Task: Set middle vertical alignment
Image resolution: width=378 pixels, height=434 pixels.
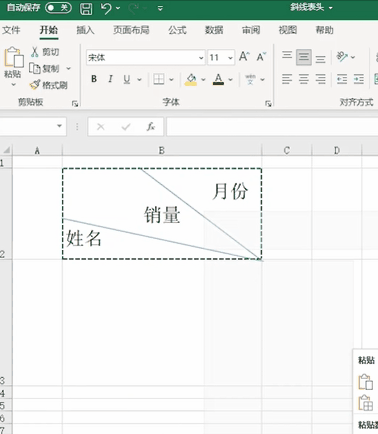Action: [304, 57]
